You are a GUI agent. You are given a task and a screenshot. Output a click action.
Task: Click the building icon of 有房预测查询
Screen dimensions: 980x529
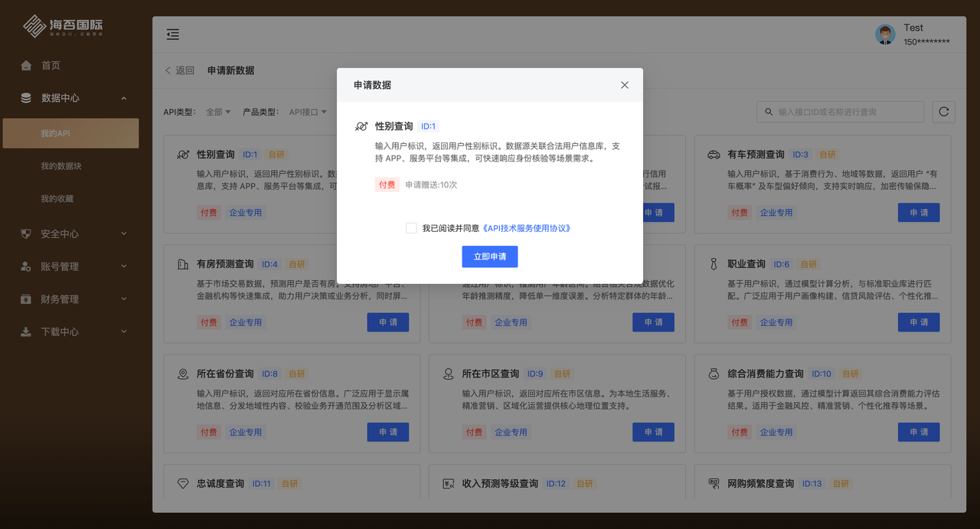(183, 264)
